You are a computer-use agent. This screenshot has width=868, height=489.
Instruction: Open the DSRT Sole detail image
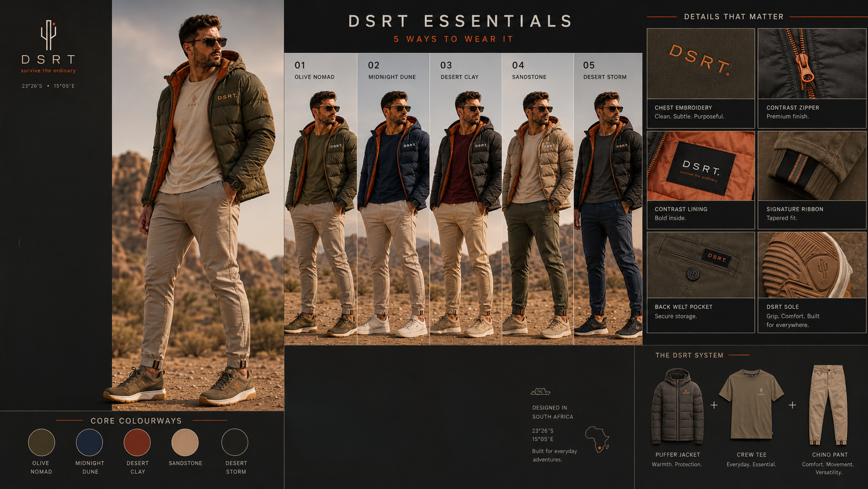pyautogui.click(x=812, y=265)
